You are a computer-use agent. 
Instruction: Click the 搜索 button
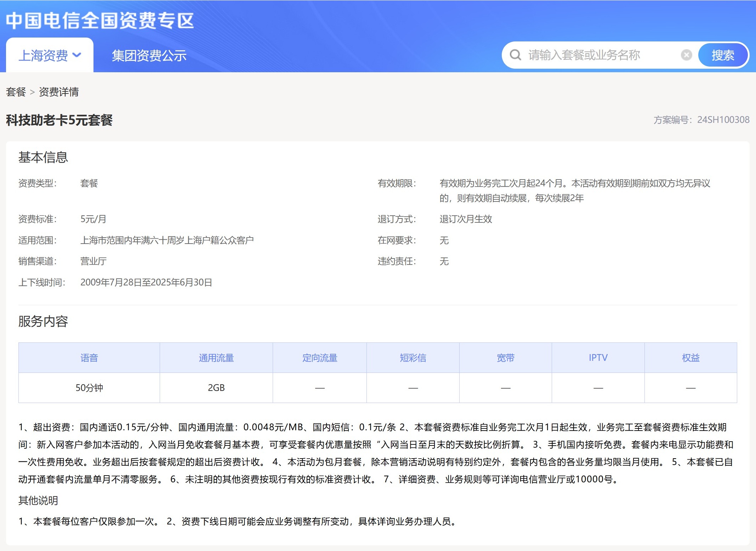(723, 55)
